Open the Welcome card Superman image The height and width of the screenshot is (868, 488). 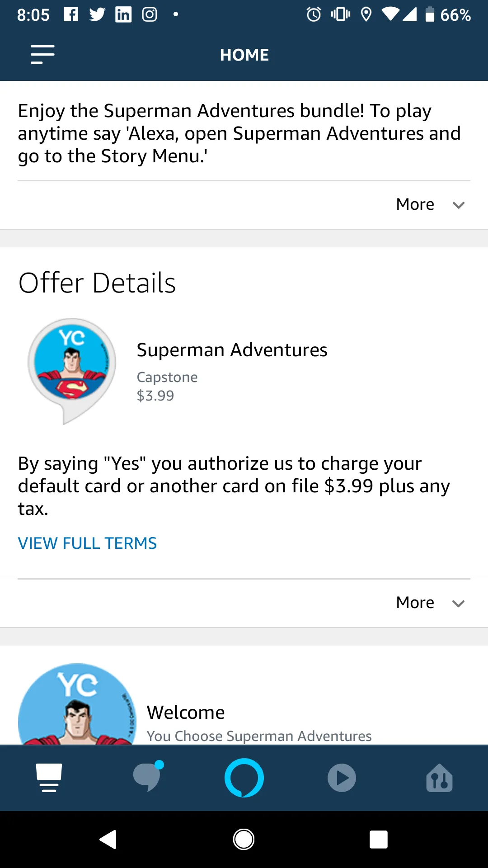click(77, 705)
